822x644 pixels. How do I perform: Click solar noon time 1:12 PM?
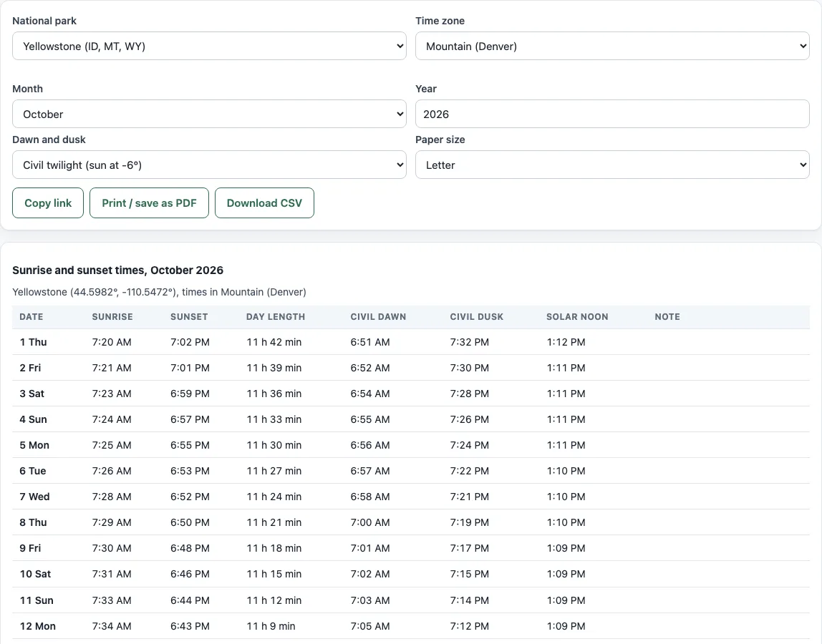(x=566, y=342)
